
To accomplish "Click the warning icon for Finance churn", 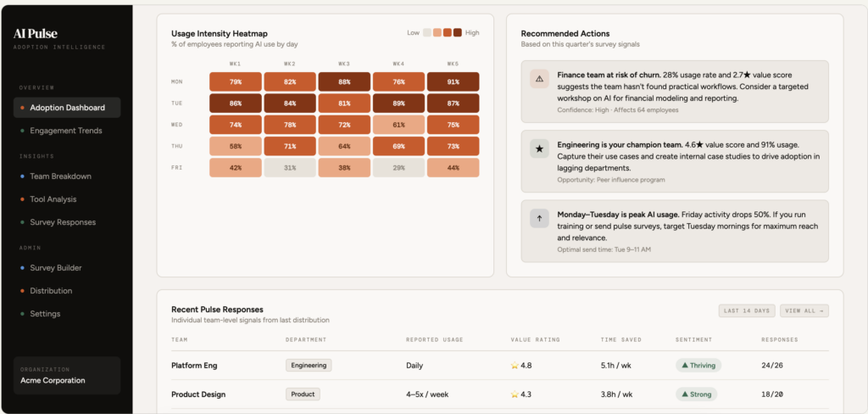I will [538, 79].
